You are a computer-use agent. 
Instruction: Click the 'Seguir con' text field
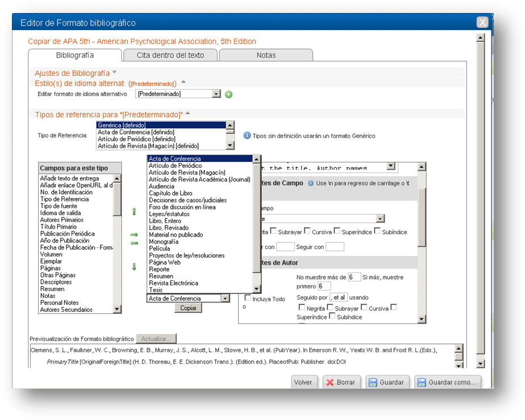click(335, 247)
